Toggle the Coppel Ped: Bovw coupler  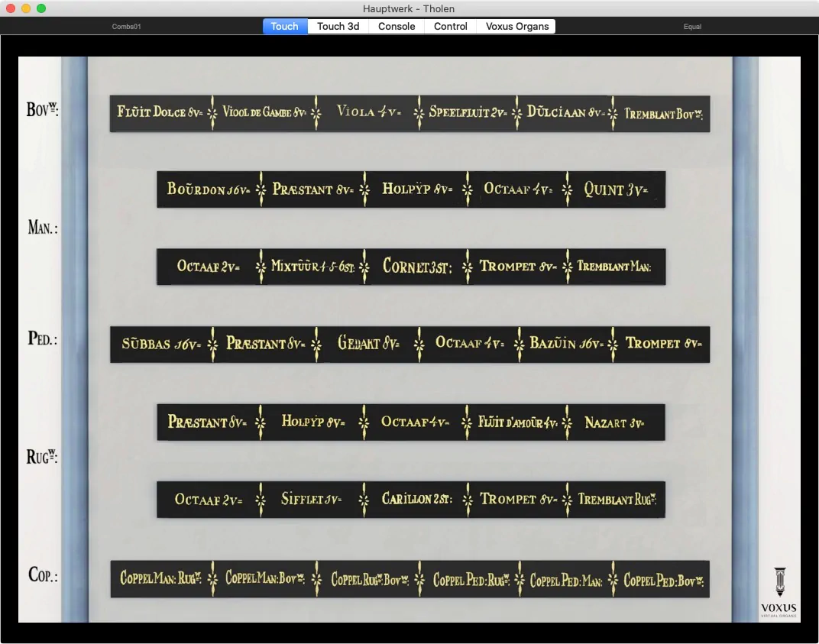coord(662,580)
